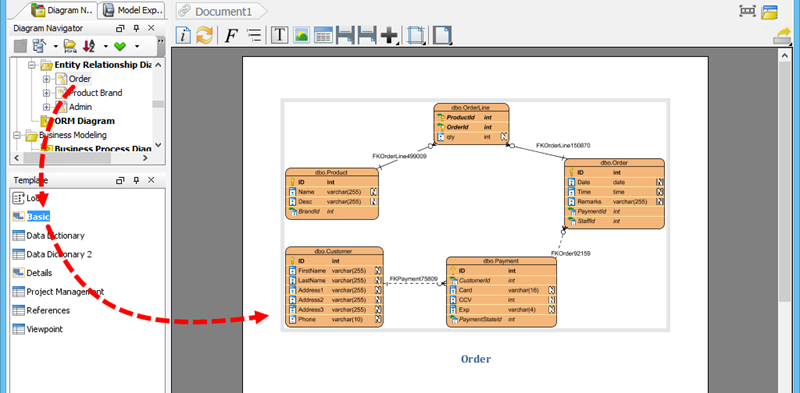Click the open folder icon in Diagram Navigator toolbar

70,46
